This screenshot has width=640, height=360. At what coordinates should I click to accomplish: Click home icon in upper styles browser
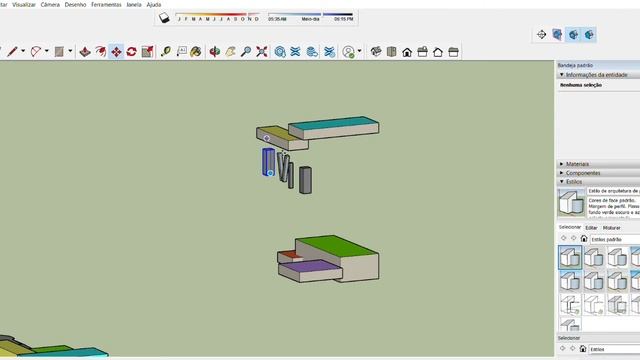(x=584, y=239)
